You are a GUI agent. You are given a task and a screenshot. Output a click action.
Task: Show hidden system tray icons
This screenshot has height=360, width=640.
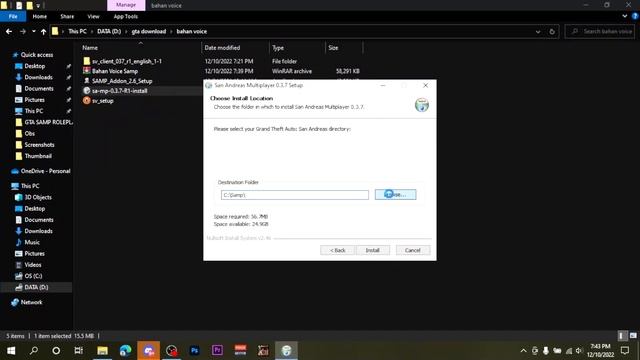coord(523,350)
